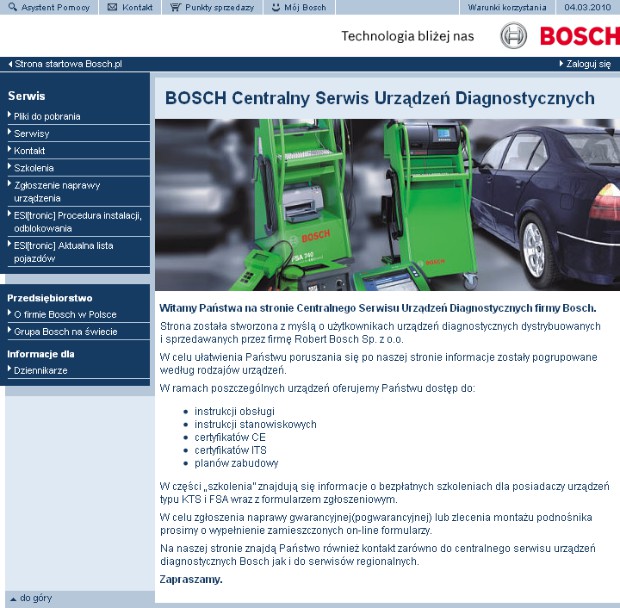620x608 pixels.
Task: Open Mój Bosch in the top bar
Action: pos(305,7)
